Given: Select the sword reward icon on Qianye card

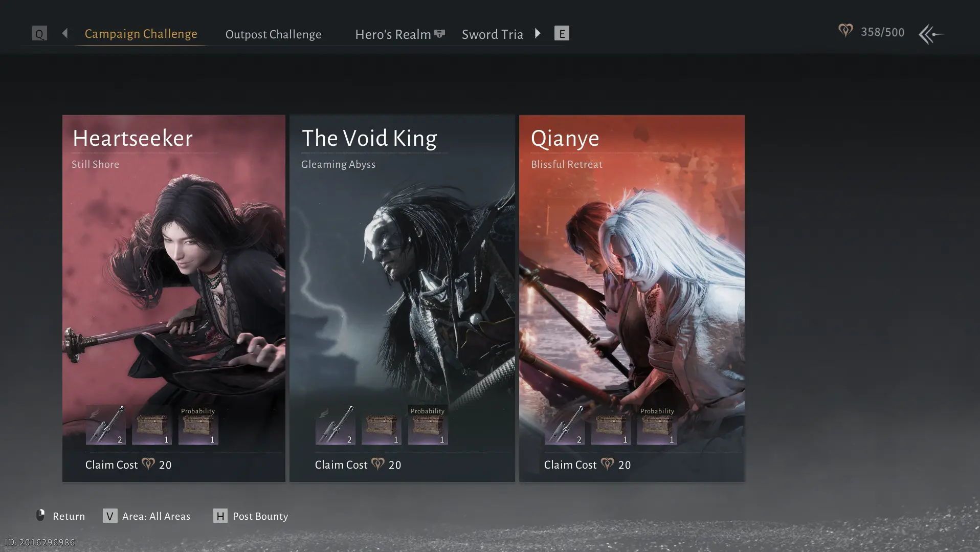Looking at the screenshot, I should tap(565, 425).
